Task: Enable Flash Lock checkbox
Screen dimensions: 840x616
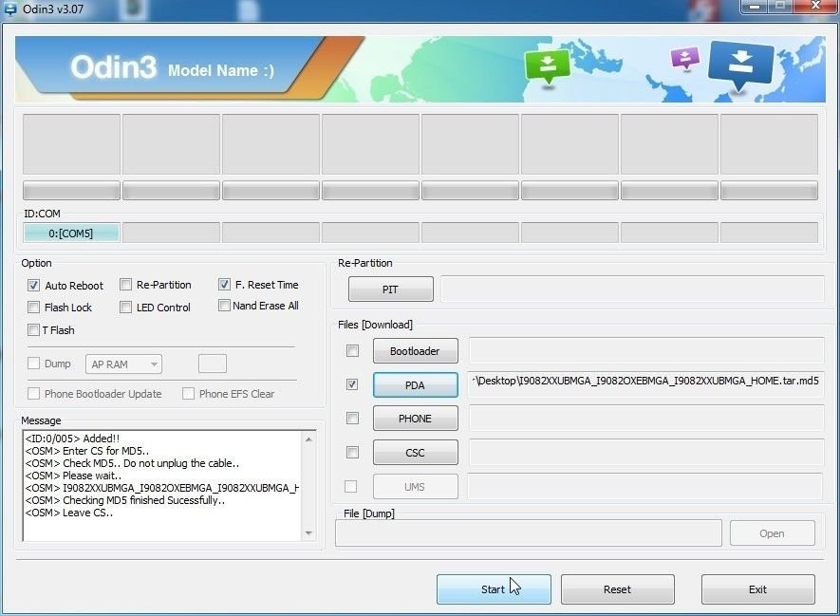Action: (x=33, y=307)
